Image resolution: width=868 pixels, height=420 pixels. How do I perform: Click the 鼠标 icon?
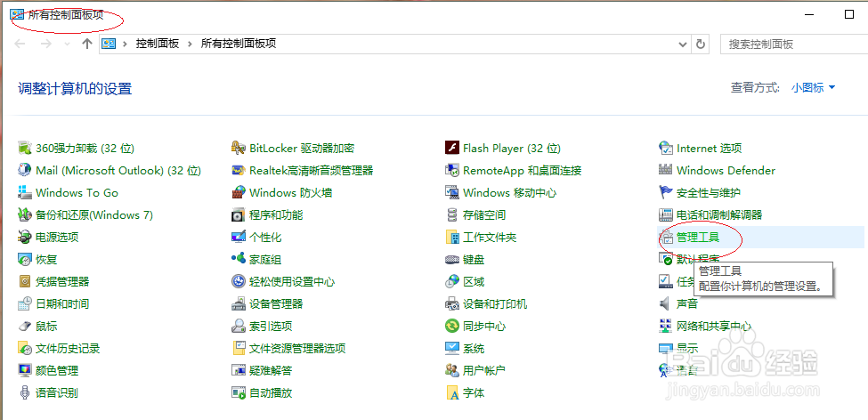pos(25,326)
